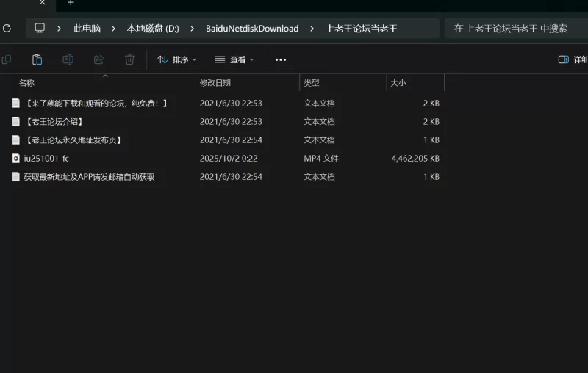
Task: Click the refresh icon beside the address bar
Action: (7, 29)
